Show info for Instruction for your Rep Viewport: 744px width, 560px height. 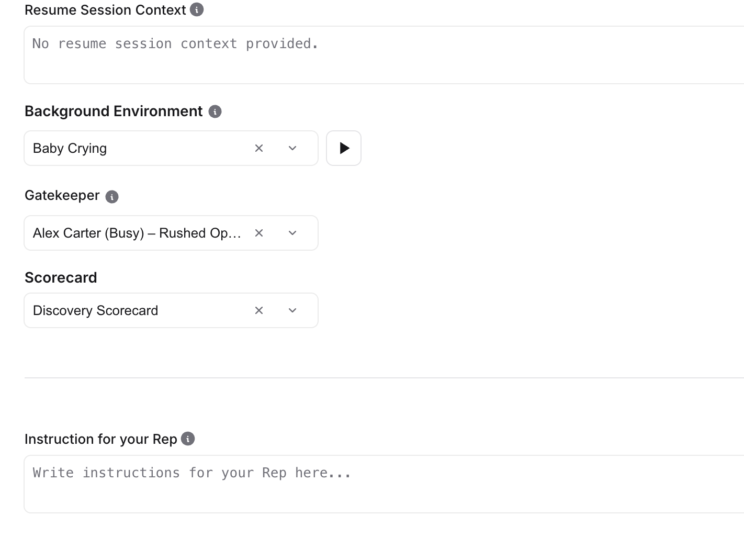tap(188, 439)
